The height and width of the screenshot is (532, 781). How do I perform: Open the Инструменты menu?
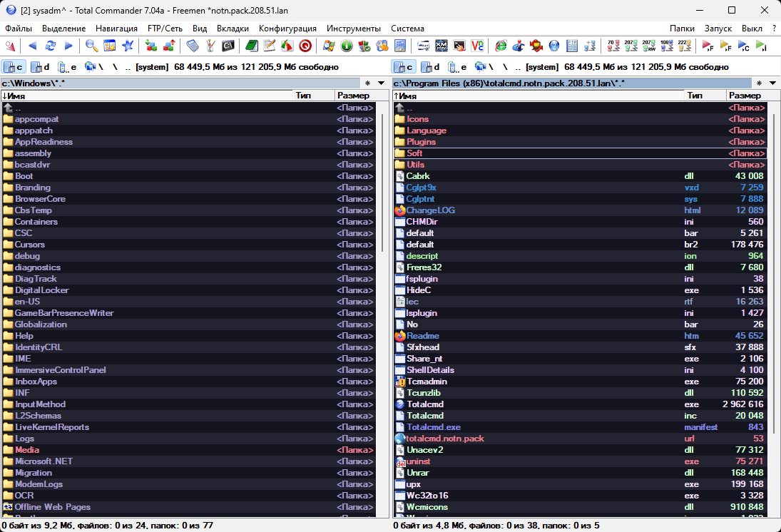tap(353, 29)
